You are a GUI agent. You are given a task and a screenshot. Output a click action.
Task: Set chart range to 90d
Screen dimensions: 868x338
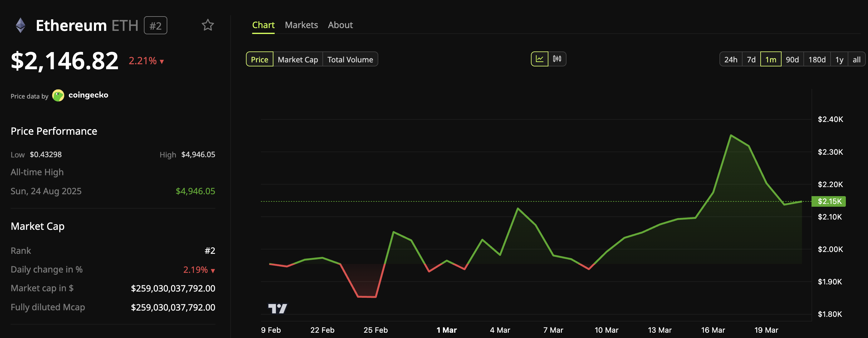pyautogui.click(x=792, y=60)
